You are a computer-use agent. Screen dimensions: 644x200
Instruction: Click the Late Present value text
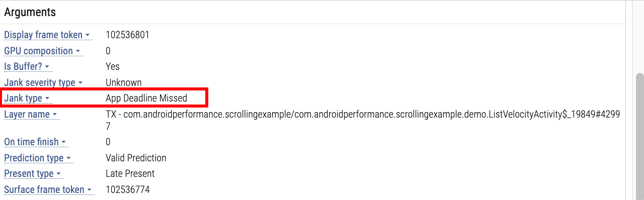130,173
